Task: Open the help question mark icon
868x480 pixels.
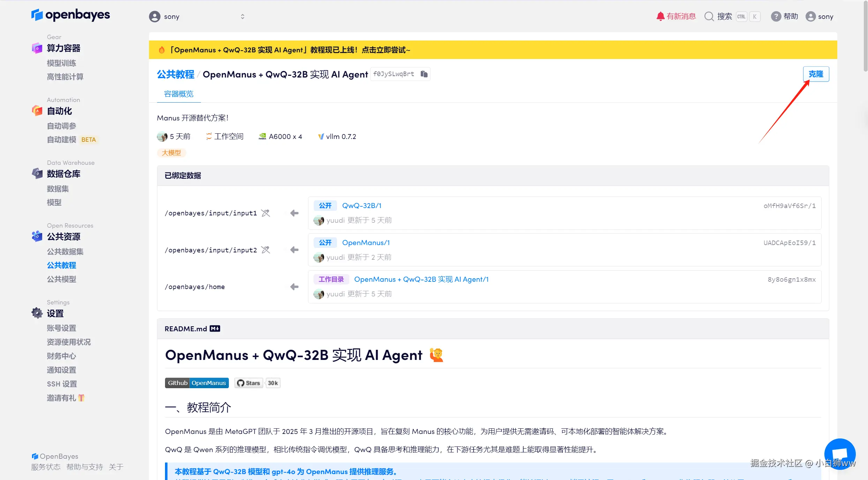Action: click(776, 16)
